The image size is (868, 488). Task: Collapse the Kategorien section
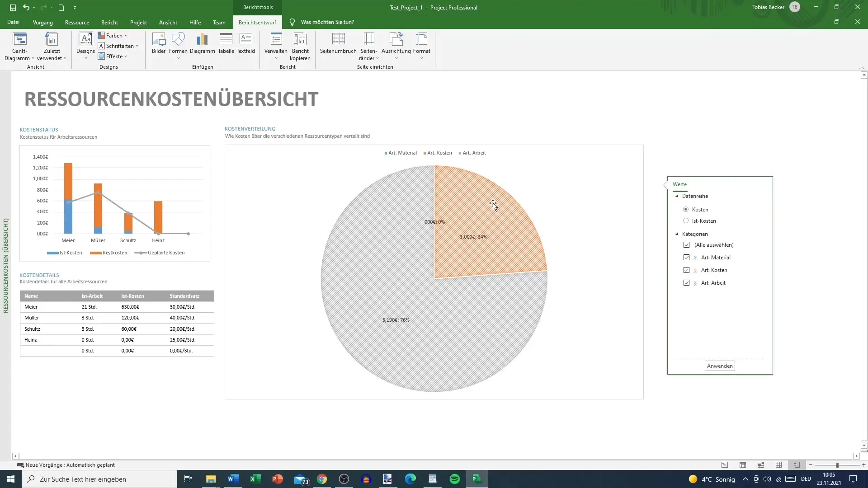pyautogui.click(x=677, y=234)
